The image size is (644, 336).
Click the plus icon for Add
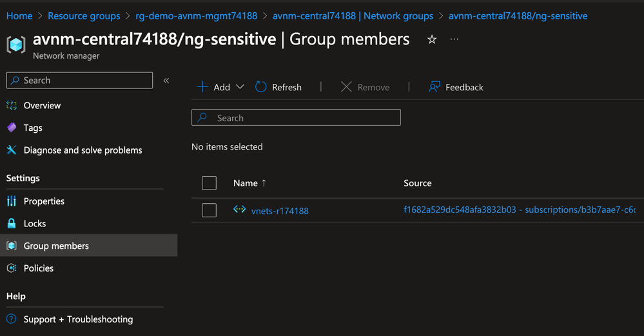[x=202, y=86]
